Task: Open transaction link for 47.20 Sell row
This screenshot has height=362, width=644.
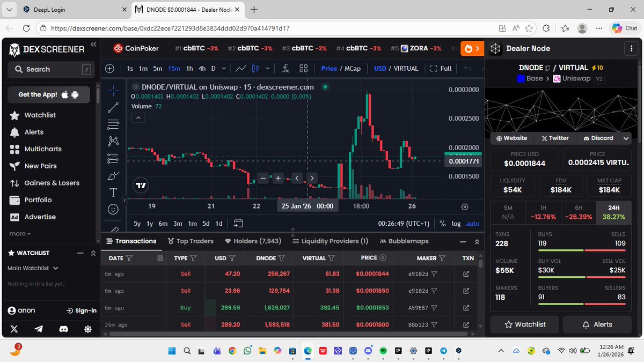Action: pos(466,274)
